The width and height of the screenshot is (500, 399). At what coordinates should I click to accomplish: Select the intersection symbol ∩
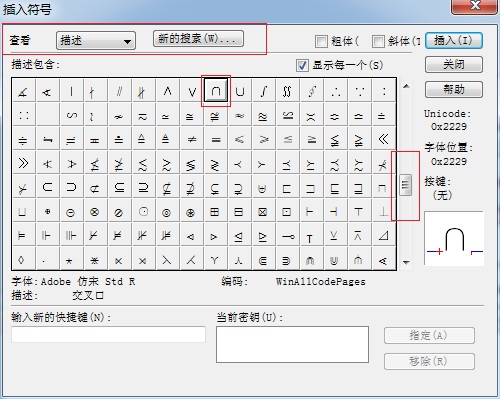point(216,91)
